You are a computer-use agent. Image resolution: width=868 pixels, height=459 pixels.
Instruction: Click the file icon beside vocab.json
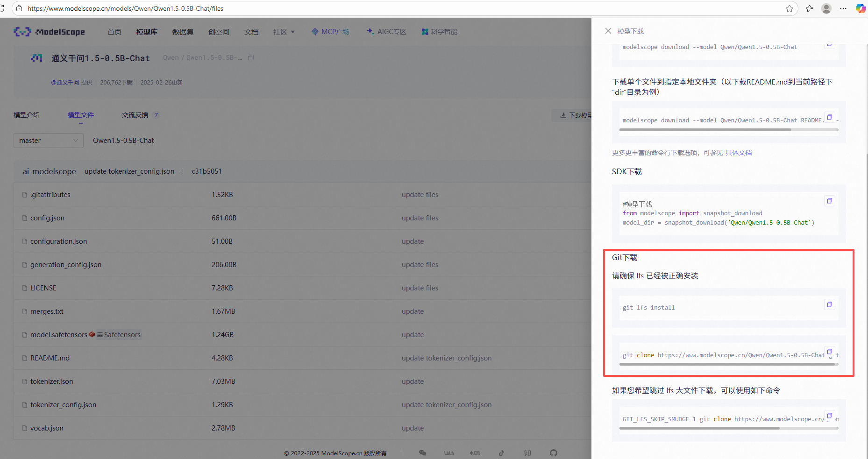(25, 428)
